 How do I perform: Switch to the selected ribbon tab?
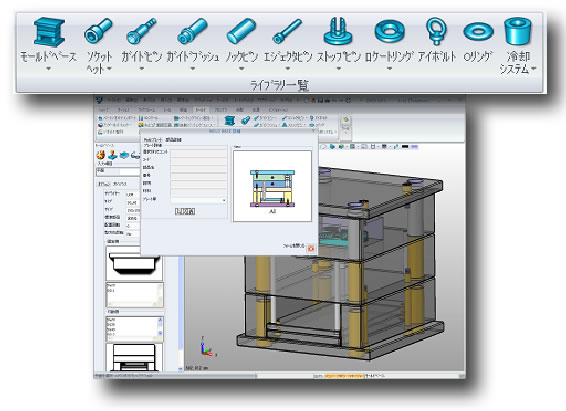201,110
